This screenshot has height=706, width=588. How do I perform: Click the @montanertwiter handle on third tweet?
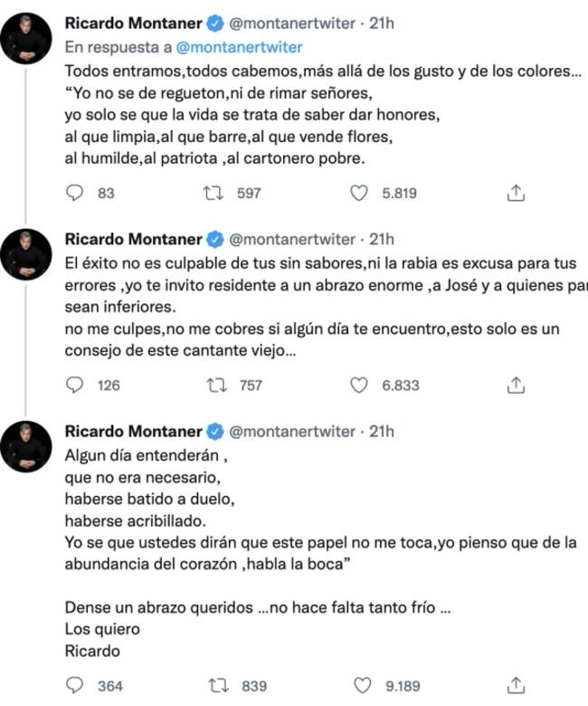(x=293, y=431)
